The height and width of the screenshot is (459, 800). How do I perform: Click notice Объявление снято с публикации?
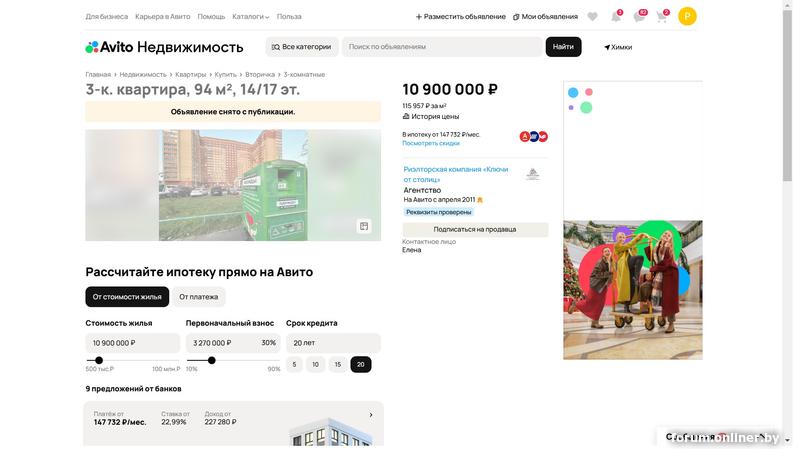point(233,112)
